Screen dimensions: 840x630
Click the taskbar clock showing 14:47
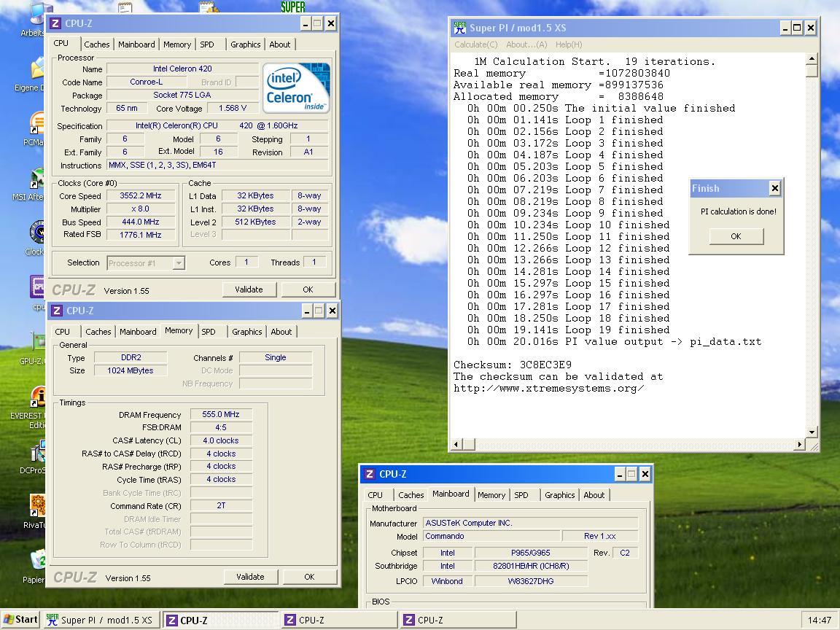click(820, 621)
